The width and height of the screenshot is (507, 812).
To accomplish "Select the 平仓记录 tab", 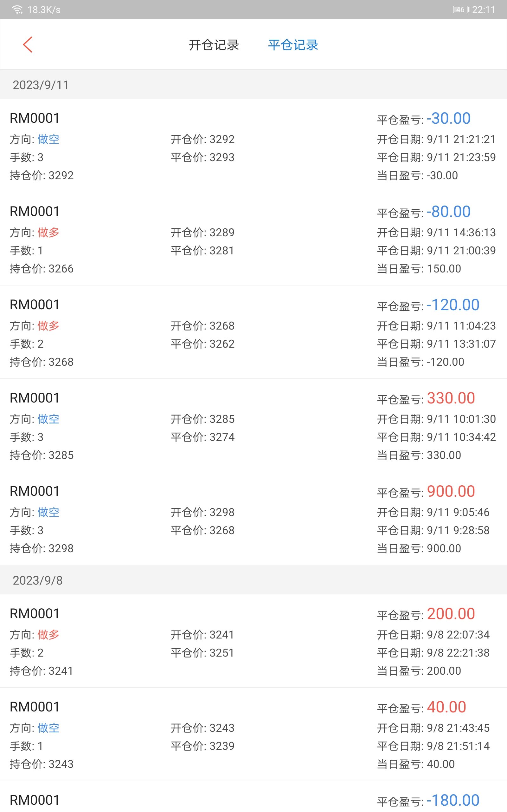I will (x=293, y=45).
